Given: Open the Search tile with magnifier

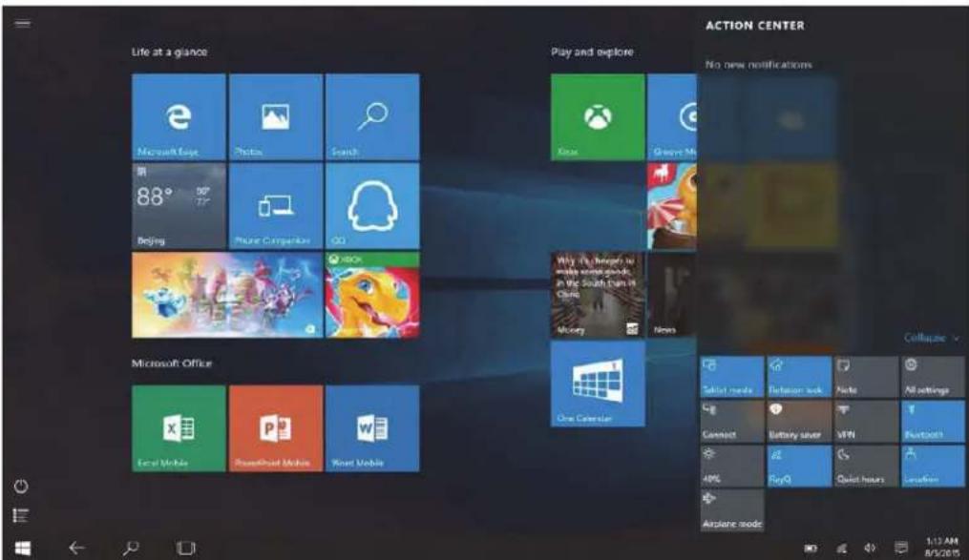Looking at the screenshot, I should coord(372,117).
